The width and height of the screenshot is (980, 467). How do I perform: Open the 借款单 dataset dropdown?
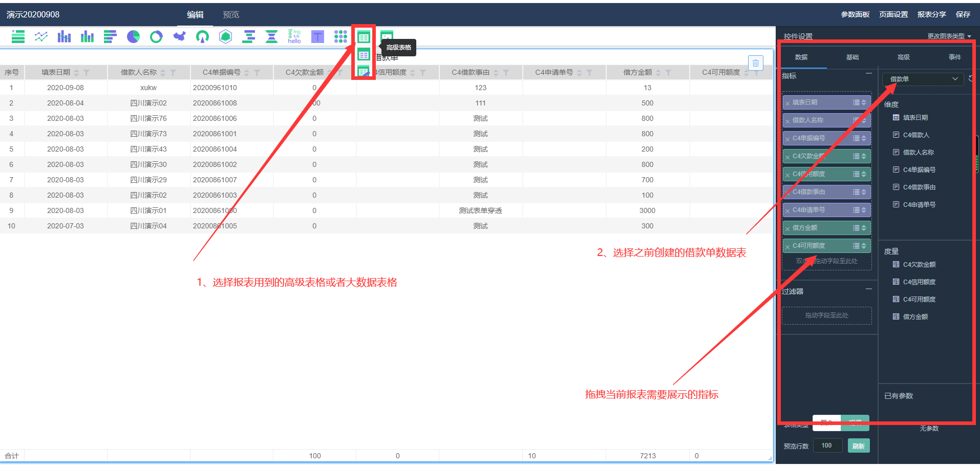[x=923, y=79]
